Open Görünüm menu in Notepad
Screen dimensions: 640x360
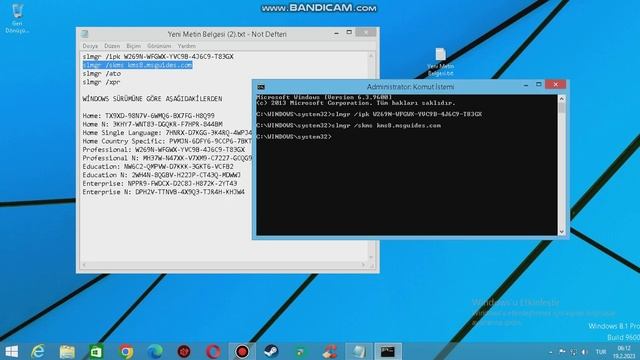pos(159,46)
